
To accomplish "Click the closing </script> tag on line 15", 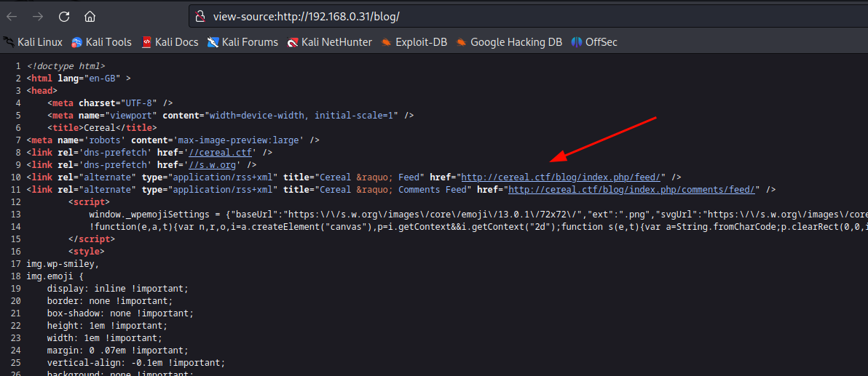I will (92, 239).
